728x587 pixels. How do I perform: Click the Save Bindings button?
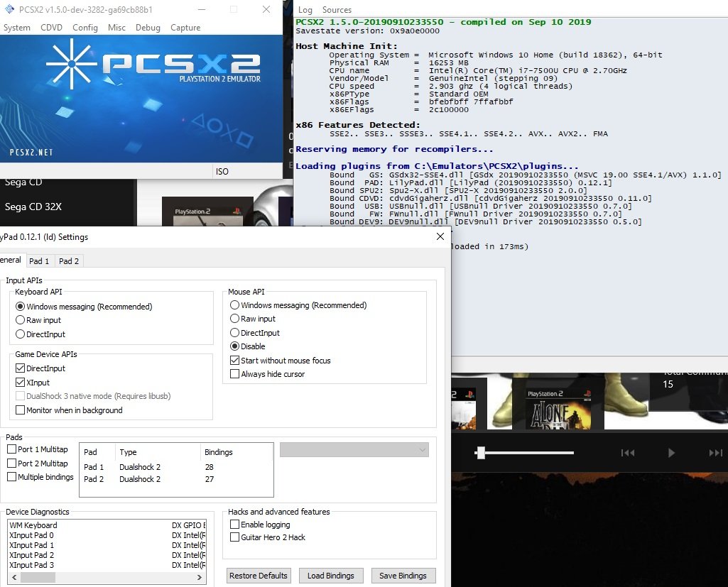(403, 576)
